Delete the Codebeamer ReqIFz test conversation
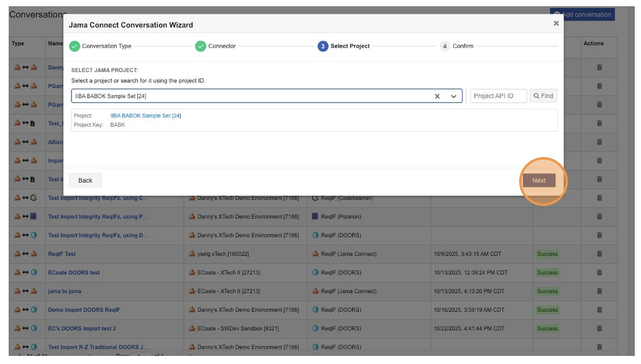This screenshot has width=641, height=364. coord(599,198)
